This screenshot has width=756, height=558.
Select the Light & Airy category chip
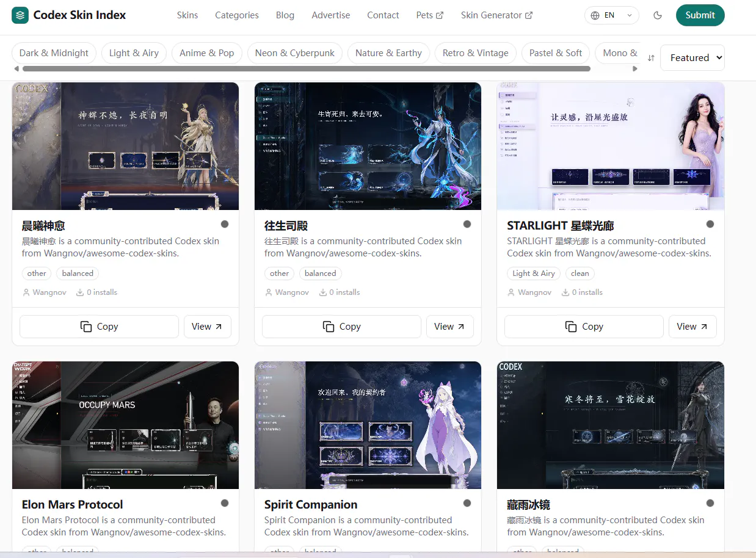click(x=134, y=53)
